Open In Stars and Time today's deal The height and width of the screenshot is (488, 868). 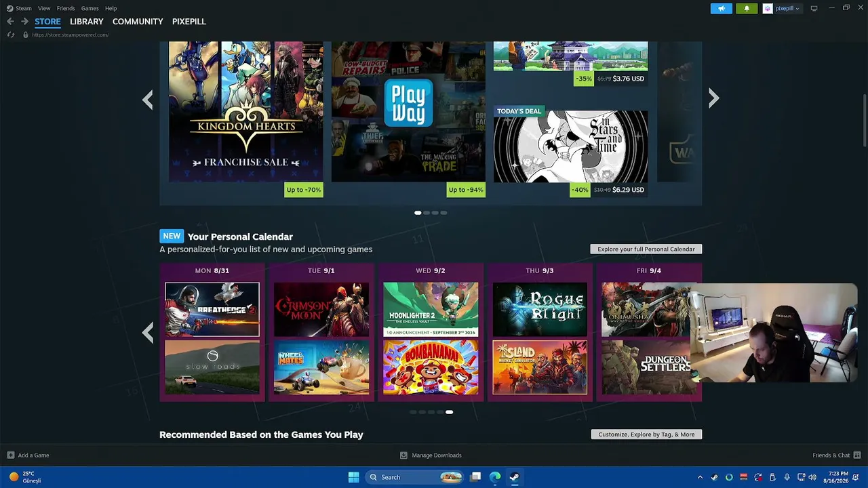(x=570, y=146)
